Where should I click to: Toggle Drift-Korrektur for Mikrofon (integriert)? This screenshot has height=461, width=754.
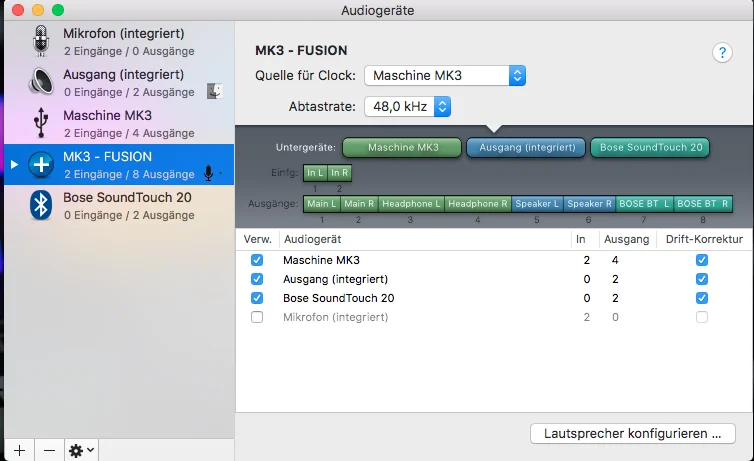point(702,317)
